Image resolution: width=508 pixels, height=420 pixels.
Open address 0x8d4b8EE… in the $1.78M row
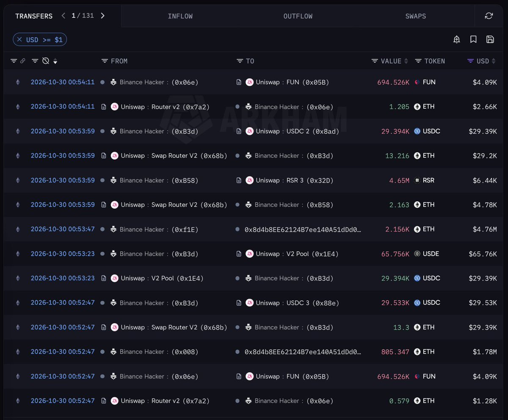point(303,352)
